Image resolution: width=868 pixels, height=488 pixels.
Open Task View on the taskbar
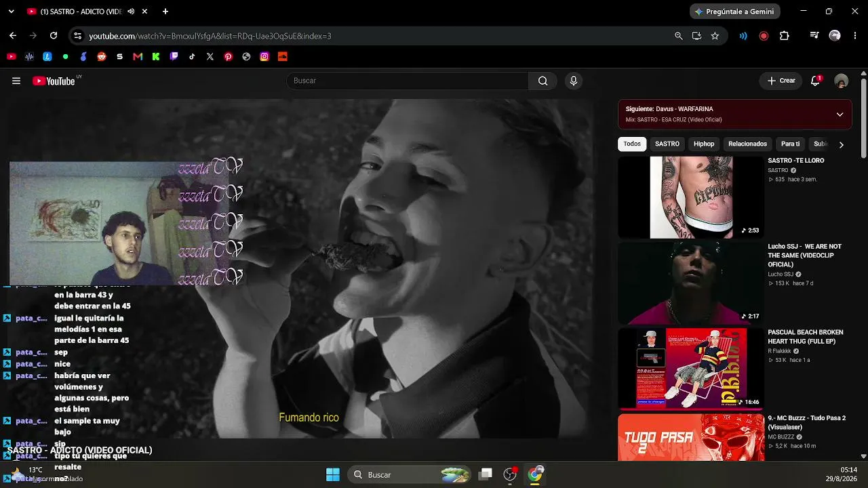(486, 474)
